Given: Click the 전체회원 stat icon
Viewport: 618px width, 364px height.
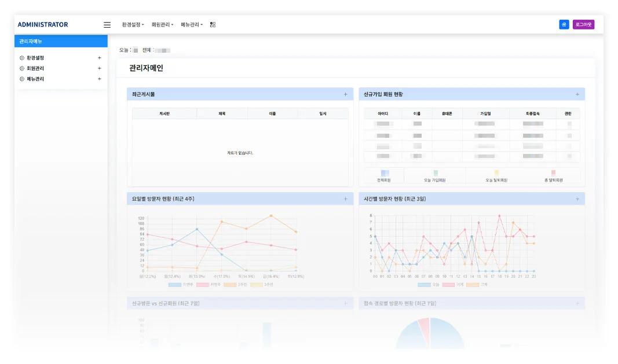Looking at the screenshot, I should click(x=385, y=173).
